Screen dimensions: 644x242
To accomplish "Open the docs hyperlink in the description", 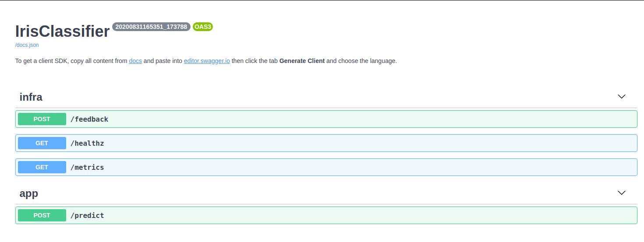I will click(x=135, y=61).
